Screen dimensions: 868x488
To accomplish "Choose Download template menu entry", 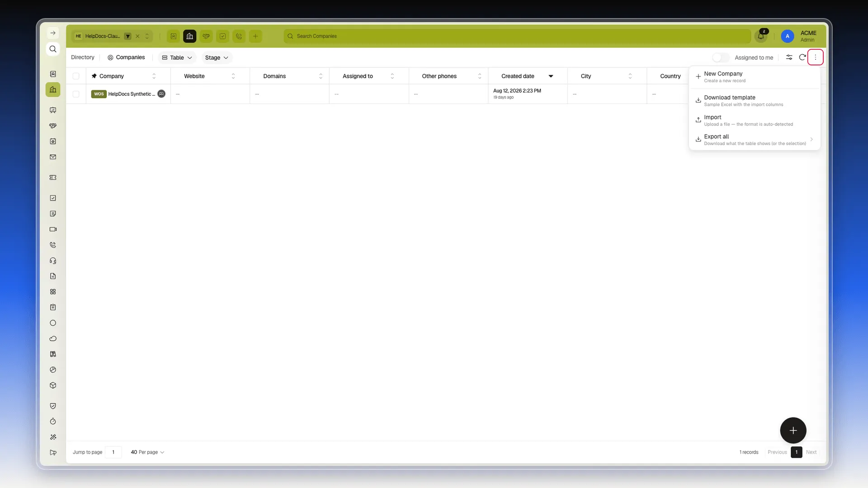I will 754,101.
